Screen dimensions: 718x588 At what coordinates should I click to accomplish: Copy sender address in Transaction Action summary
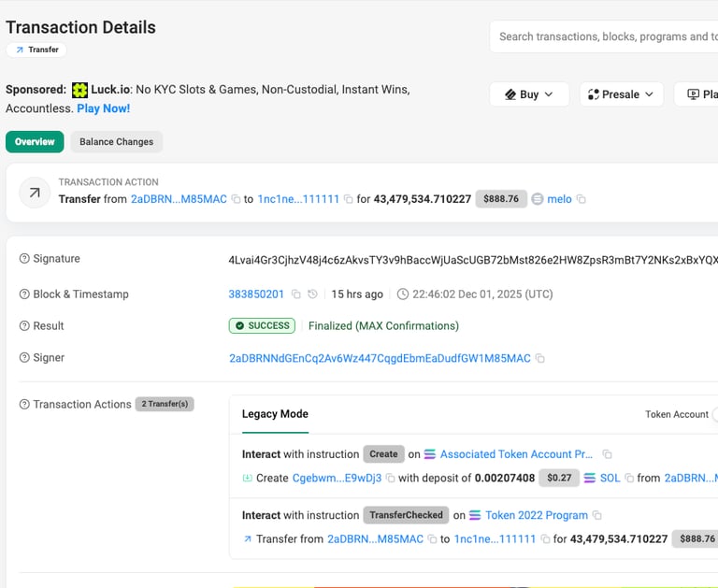pos(236,199)
